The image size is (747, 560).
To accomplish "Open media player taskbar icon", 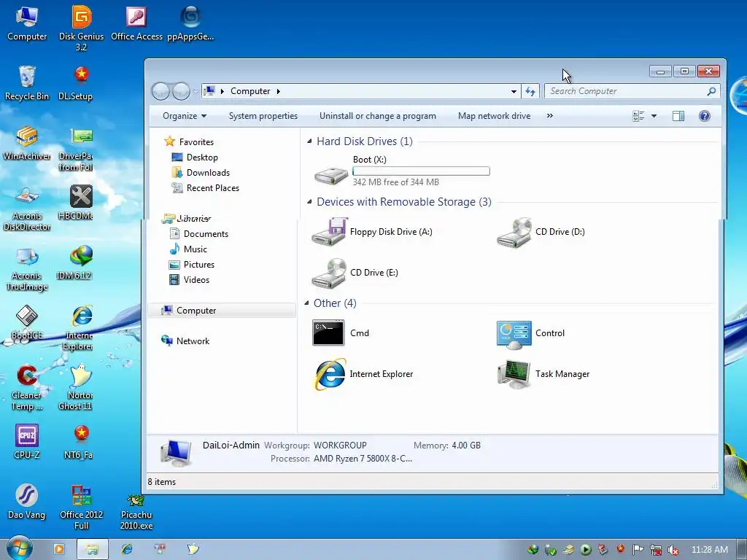I will click(x=59, y=549).
